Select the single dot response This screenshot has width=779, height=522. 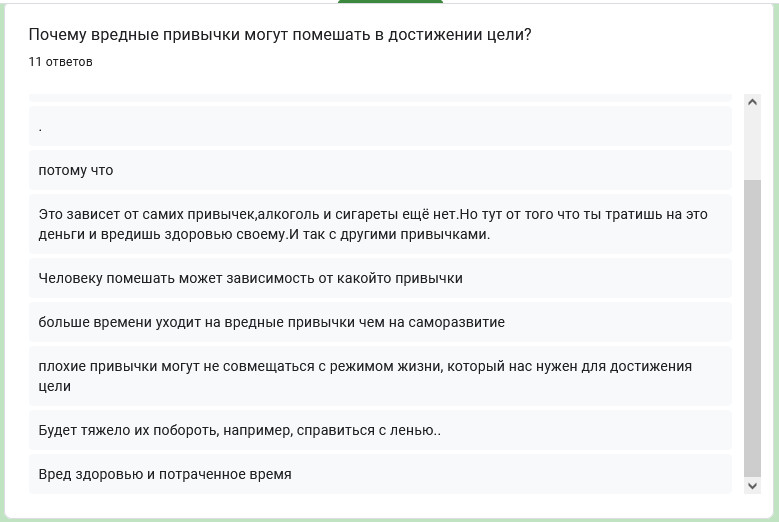(380, 126)
